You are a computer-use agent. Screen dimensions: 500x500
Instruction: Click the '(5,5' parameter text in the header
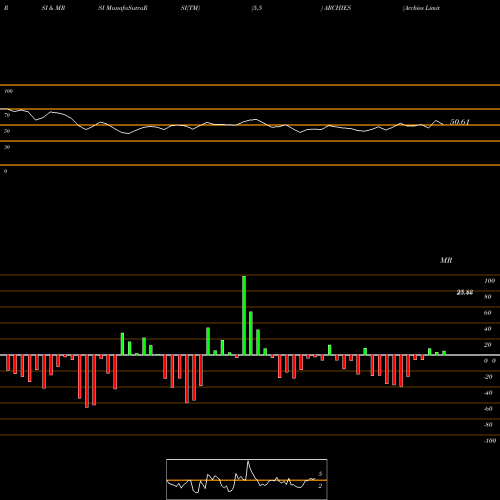click(257, 8)
